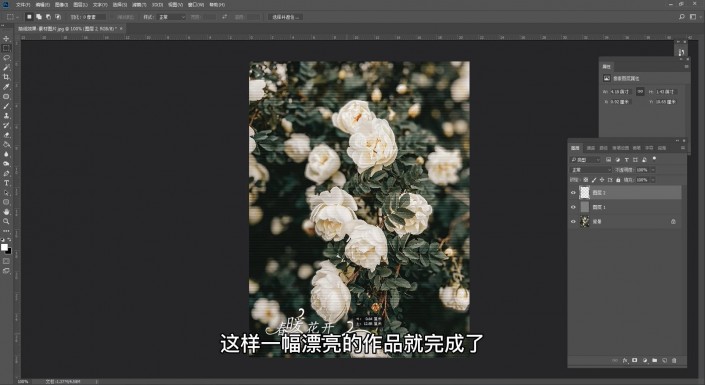The height and width of the screenshot is (385, 705).
Task: Select the Crop tool
Action: [6, 77]
